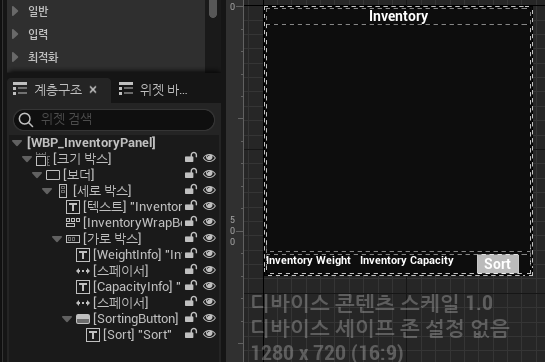Expand the 입력 category
545x362 pixels.
coord(15,34)
